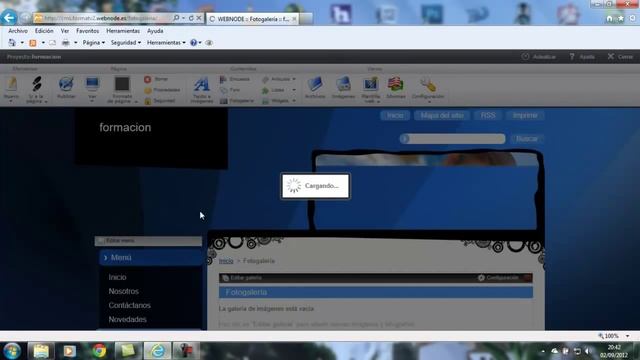Image resolution: width=640 pixels, height=360 pixels.
Task: Open the Imágenes manager icon
Action: pyautogui.click(x=343, y=84)
